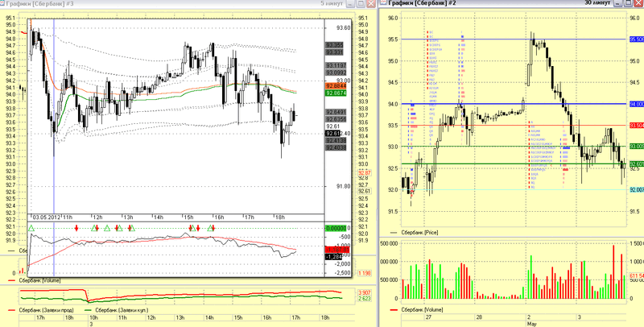The image size is (644, 327).
Task: Select the 93.355 band value label
Action: 334,45
